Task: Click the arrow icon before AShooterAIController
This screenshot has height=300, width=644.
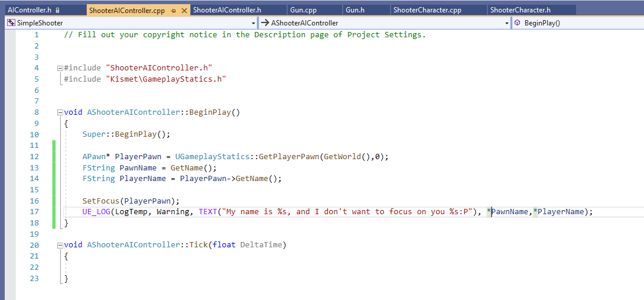Action: pyautogui.click(x=265, y=23)
